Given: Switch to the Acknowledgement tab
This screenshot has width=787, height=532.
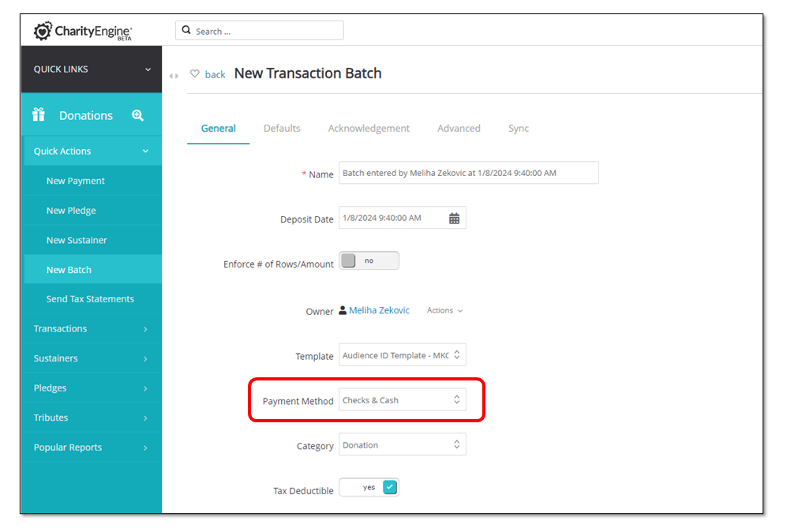Looking at the screenshot, I should tap(369, 128).
